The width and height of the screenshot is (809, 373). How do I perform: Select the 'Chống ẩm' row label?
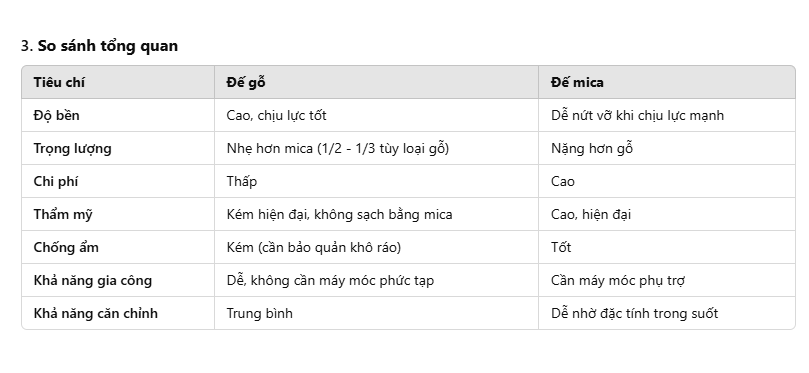[x=66, y=248]
